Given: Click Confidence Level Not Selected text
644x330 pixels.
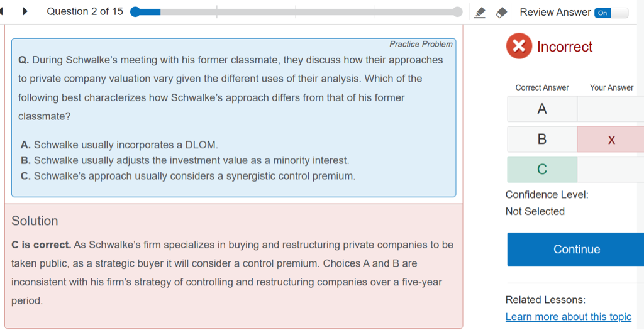Looking at the screenshot, I should [535, 211].
